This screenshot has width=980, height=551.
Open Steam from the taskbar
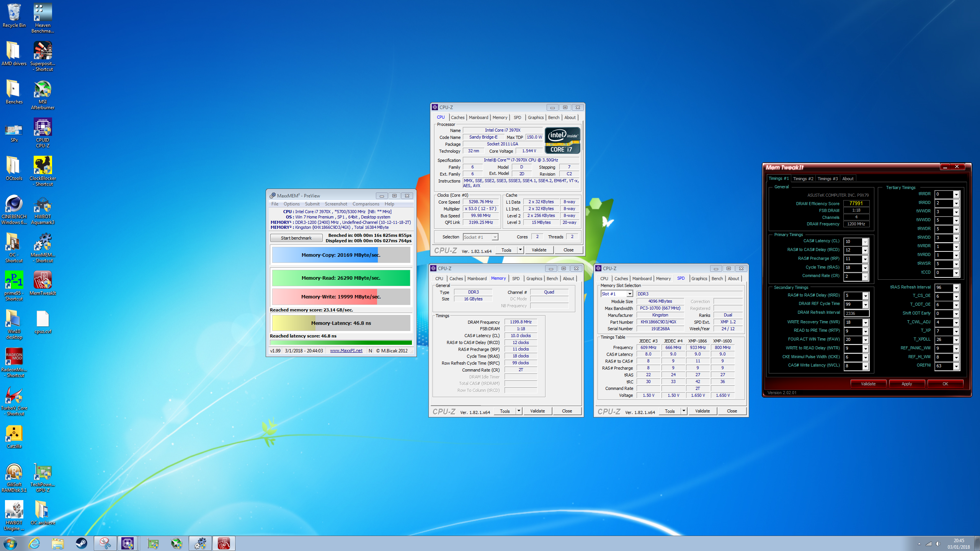81,543
